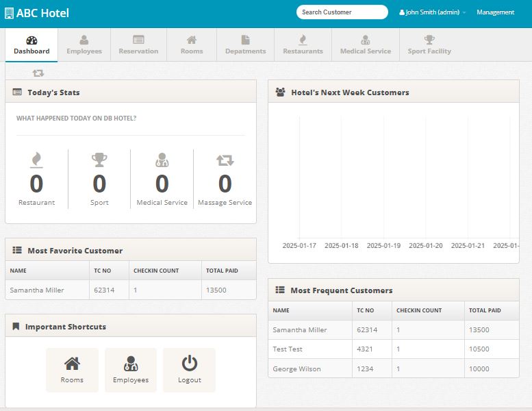Click George Wilson in Most Frequent Customers
532x411 pixels.
pyautogui.click(x=296, y=369)
